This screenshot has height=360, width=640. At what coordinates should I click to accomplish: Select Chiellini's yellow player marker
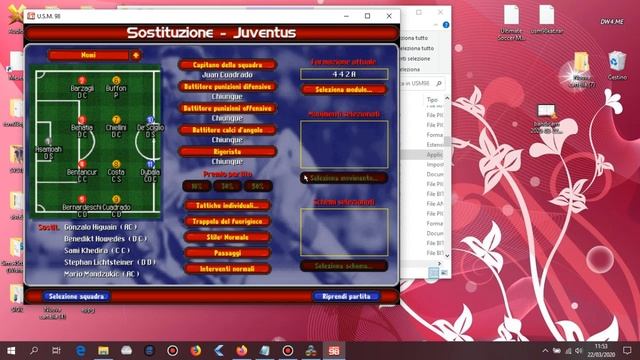[x=116, y=120]
